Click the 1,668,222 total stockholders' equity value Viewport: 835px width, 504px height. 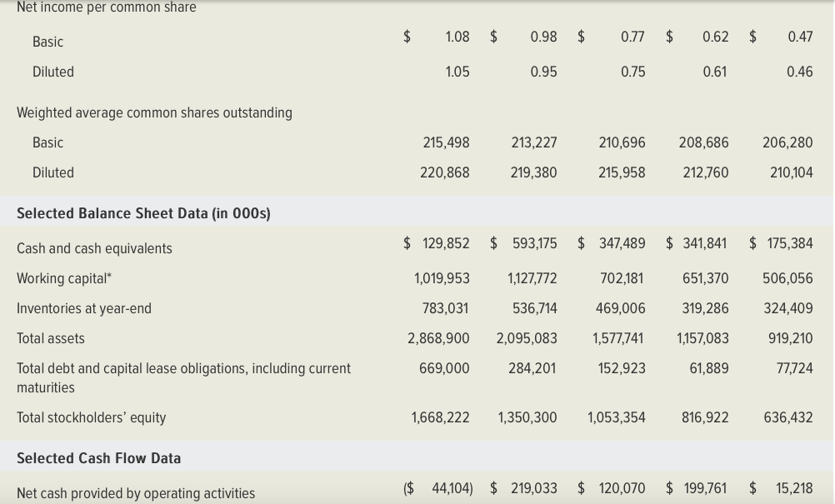[x=439, y=417]
